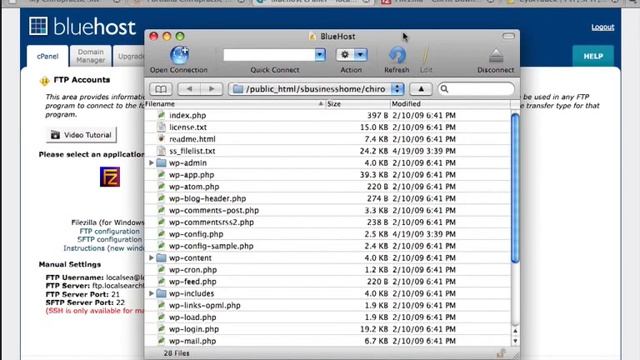Click the HELP button on bluehost page
The image size is (640, 360).
pyautogui.click(x=593, y=56)
